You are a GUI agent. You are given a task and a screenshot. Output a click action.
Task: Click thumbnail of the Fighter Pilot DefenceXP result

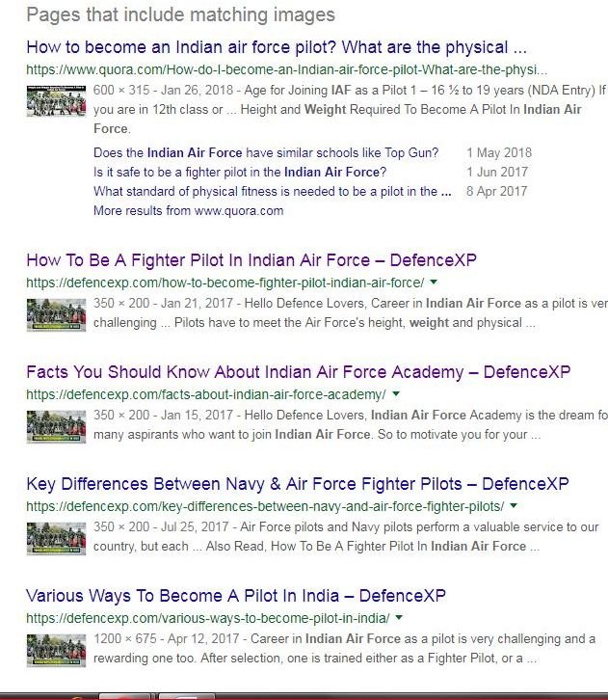coord(56,315)
